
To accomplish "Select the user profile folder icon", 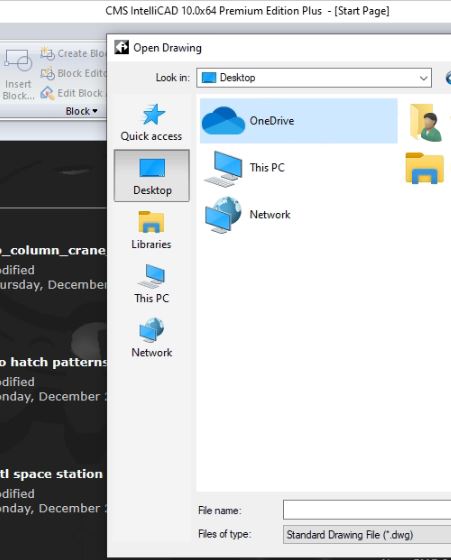I will 426,122.
